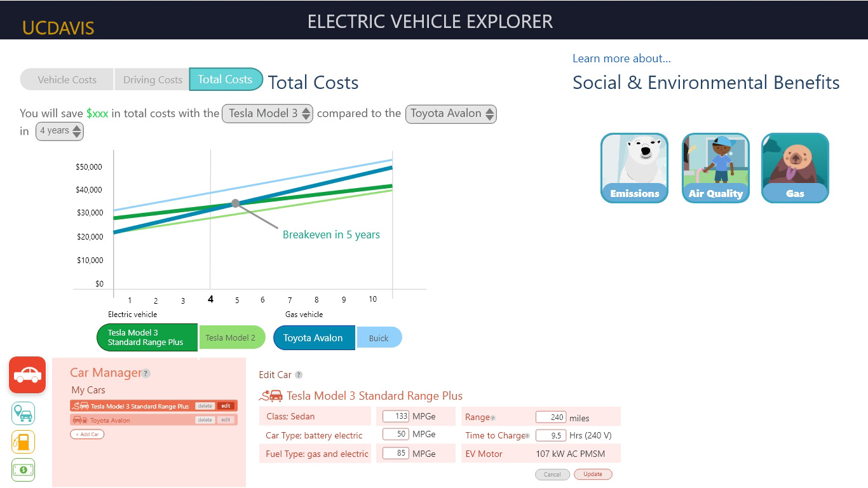Viewport: 868px width, 488px height.
Task: Click the 133 MPGe input field
Action: click(395, 416)
